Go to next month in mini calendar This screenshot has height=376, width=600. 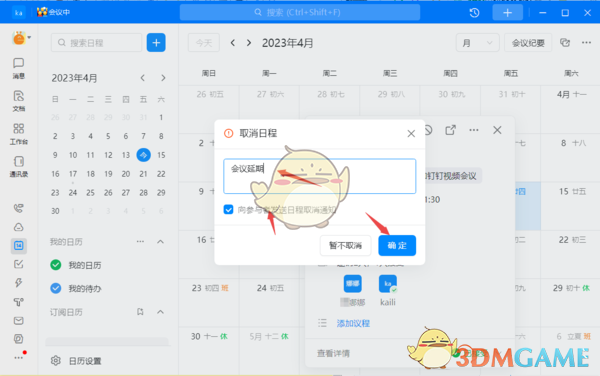pyautogui.click(x=163, y=78)
